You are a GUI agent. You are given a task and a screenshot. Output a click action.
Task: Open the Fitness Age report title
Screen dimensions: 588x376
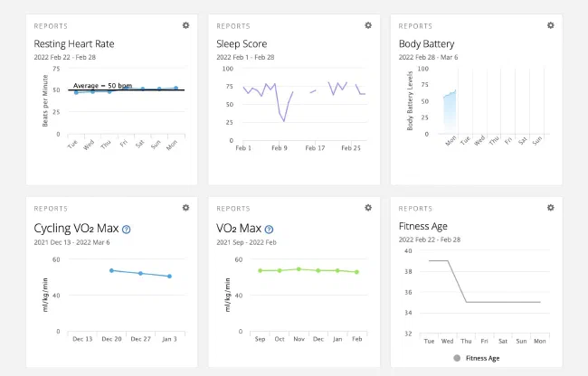point(423,226)
